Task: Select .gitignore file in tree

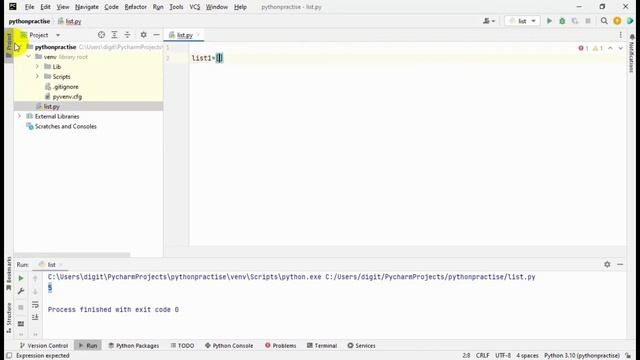Action: (65, 87)
